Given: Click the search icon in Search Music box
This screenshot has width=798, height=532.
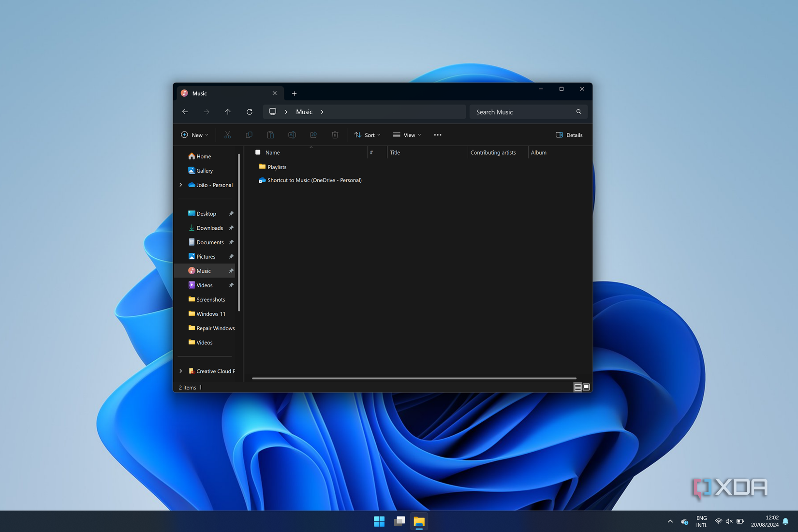Looking at the screenshot, I should (578, 112).
